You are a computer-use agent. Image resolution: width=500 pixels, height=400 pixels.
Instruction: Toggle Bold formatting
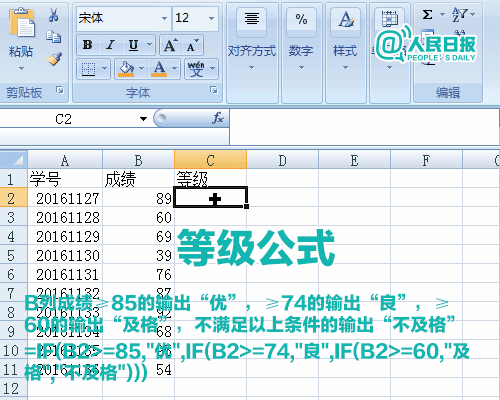(88, 45)
